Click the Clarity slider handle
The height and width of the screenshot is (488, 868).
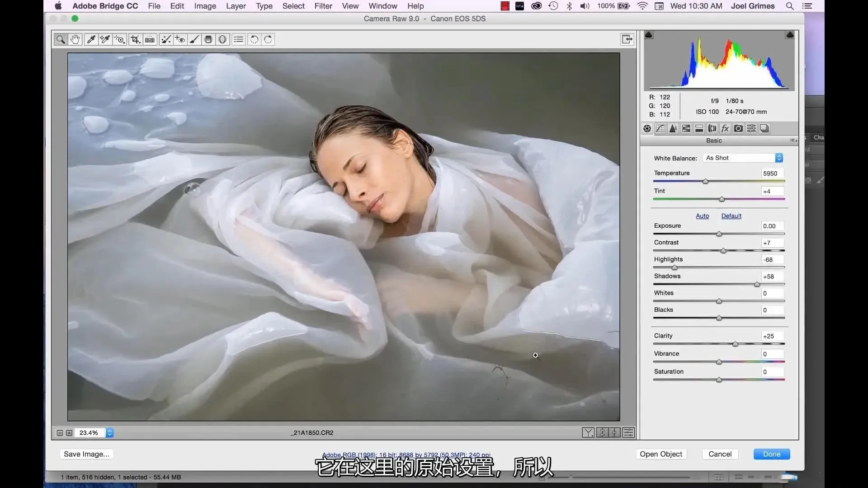coord(735,344)
